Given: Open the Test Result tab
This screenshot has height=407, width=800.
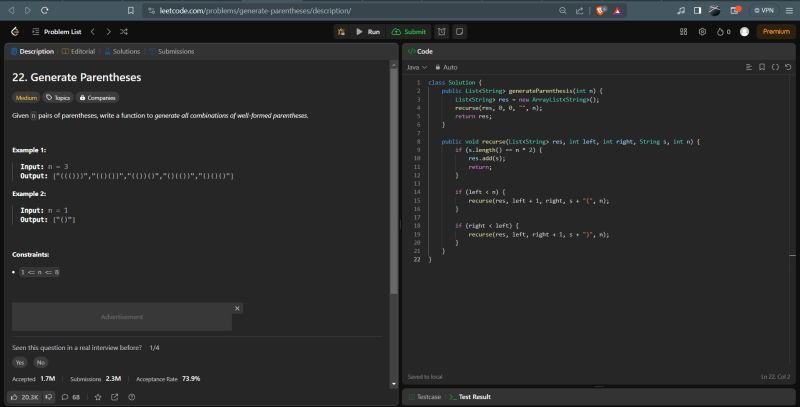Looking at the screenshot, I should (x=470, y=397).
